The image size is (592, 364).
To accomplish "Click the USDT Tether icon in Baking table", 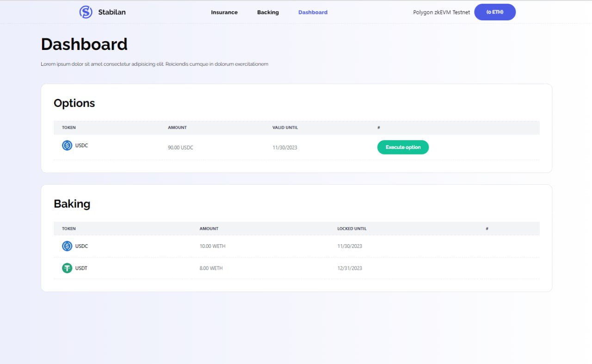I will (x=67, y=268).
